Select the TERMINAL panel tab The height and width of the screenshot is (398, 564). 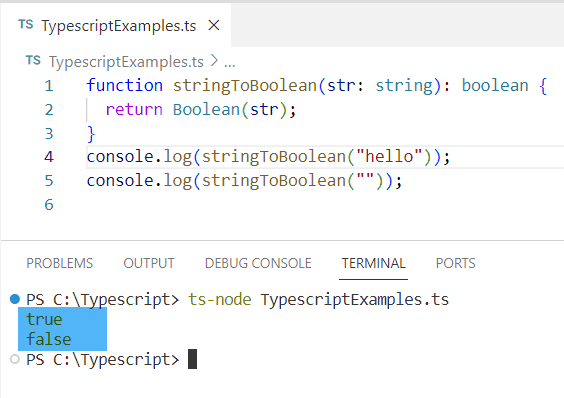(x=373, y=263)
